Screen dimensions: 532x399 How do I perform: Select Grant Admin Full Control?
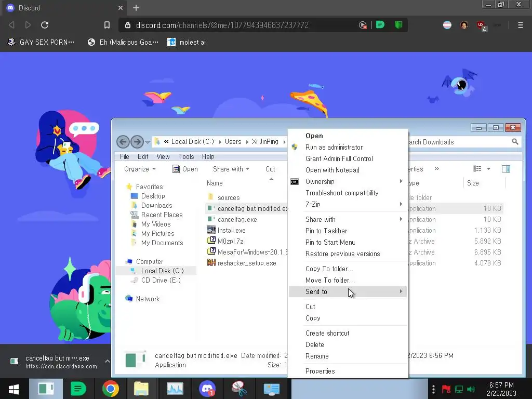tap(348, 159)
